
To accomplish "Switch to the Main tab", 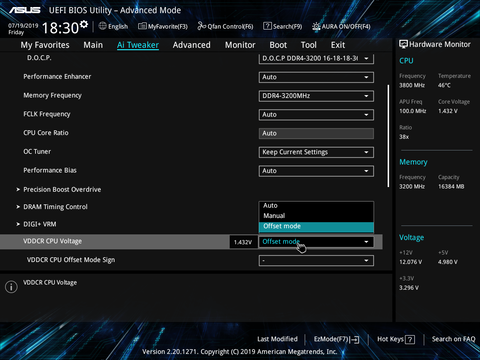I will (x=93, y=45).
